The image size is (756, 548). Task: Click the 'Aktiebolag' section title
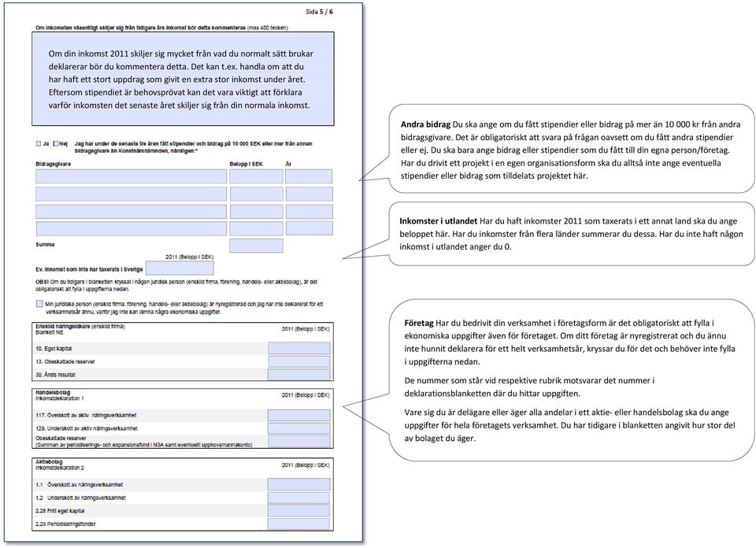tap(49, 461)
